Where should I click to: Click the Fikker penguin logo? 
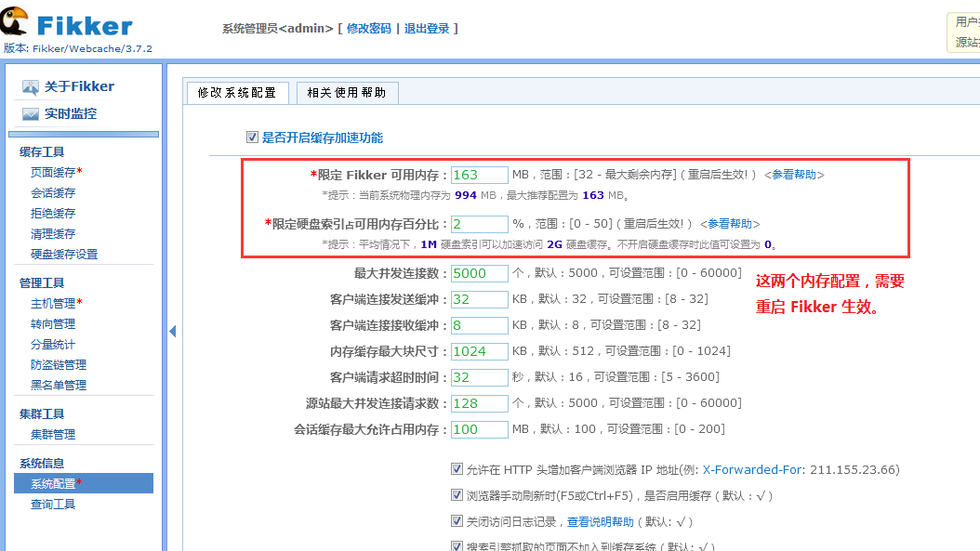coord(15,22)
